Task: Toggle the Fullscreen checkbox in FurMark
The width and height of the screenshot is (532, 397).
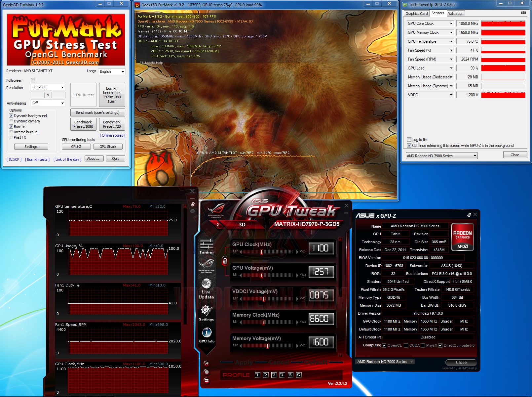Action: click(33, 80)
